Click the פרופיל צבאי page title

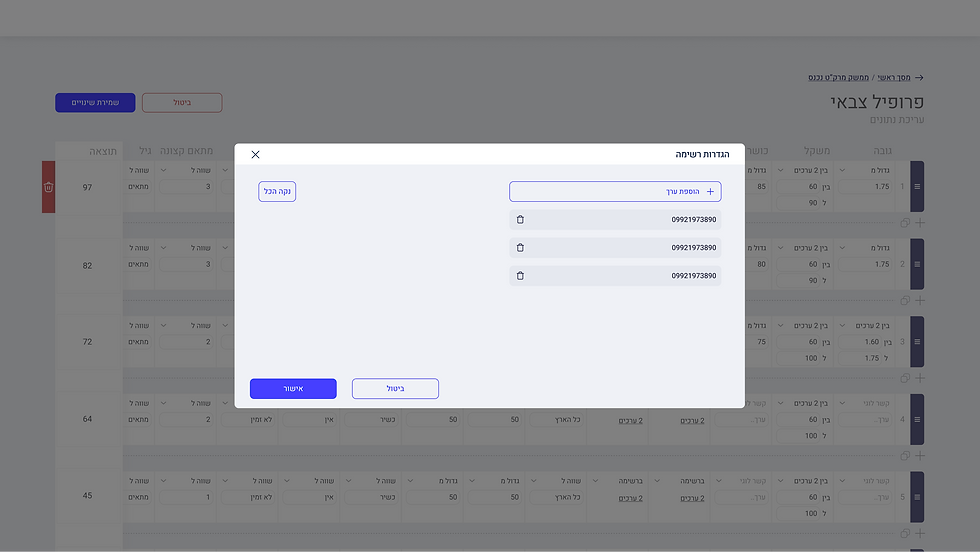pyautogui.click(x=877, y=102)
